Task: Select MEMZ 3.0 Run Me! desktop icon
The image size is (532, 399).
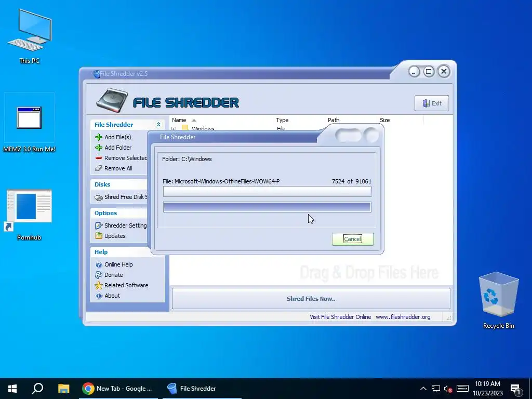Action: pos(29,123)
